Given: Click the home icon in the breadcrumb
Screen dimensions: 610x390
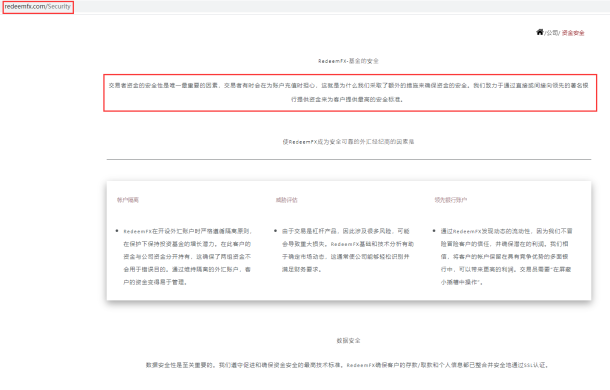Looking at the screenshot, I should click(x=540, y=32).
